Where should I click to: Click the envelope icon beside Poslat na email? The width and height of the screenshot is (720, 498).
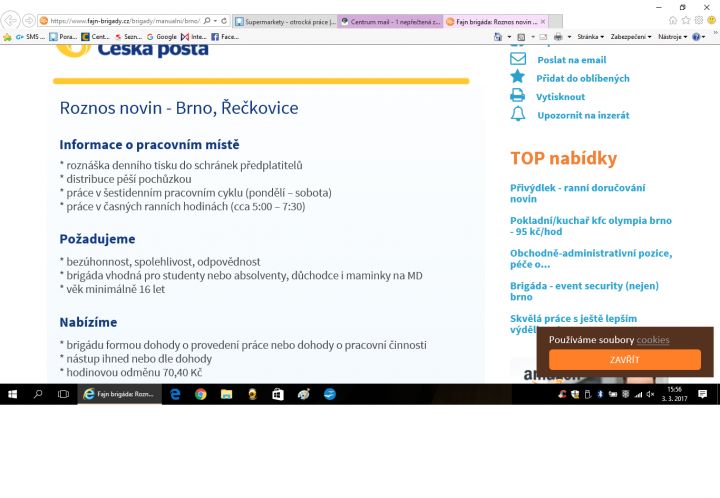pos(518,59)
